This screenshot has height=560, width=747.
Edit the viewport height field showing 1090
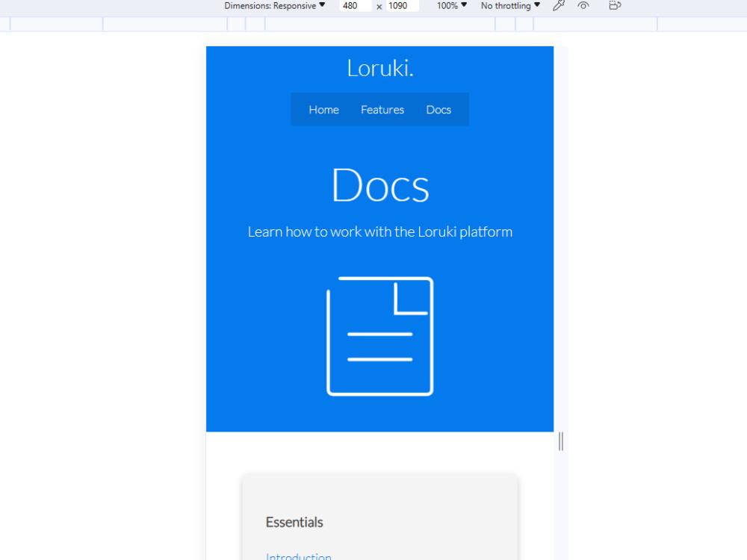tap(403, 6)
